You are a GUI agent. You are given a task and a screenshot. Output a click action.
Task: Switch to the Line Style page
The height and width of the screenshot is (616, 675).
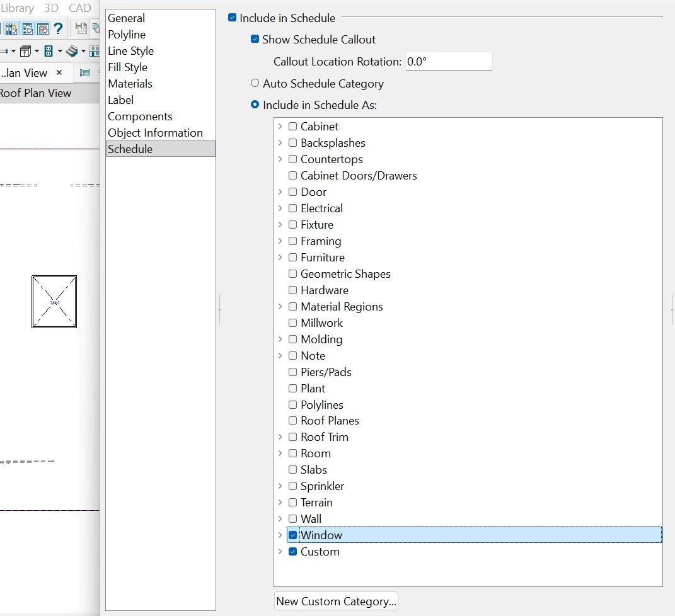[x=130, y=51]
